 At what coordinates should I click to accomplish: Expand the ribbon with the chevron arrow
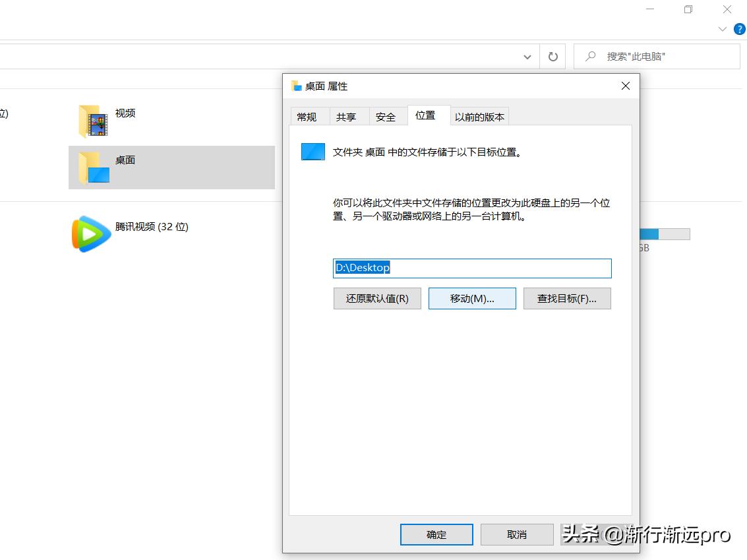click(723, 30)
